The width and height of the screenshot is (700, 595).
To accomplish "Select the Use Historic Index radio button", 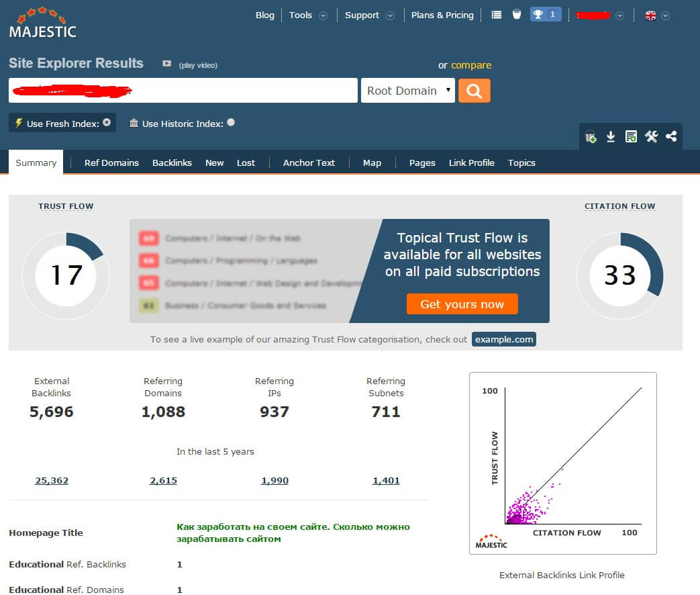I will 231,123.
